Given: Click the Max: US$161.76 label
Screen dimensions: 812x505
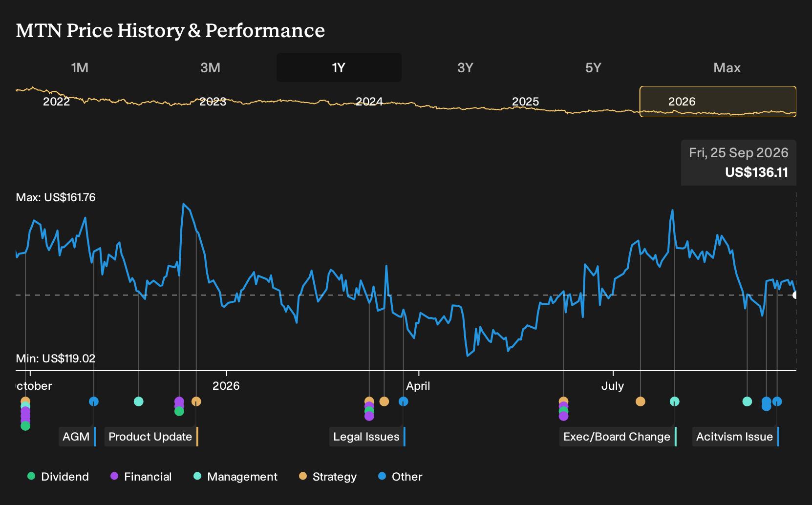Looking at the screenshot, I should 56,197.
